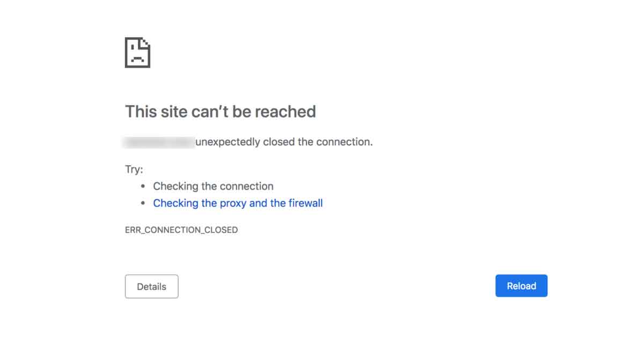
Task: Click the 'This site can't be reached' heading
Action: (x=221, y=111)
